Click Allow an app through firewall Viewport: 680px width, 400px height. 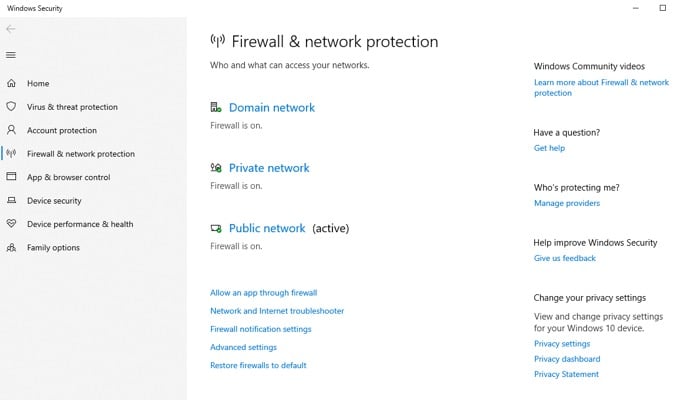[263, 293]
